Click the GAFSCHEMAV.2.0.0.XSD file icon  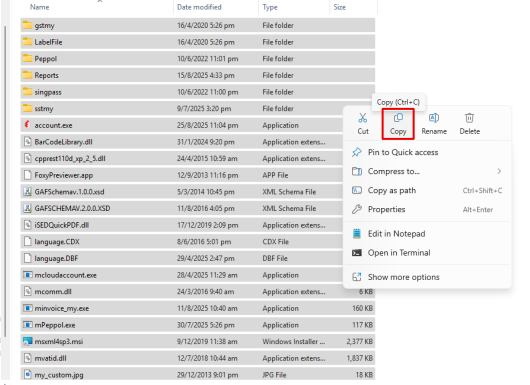(x=28, y=208)
